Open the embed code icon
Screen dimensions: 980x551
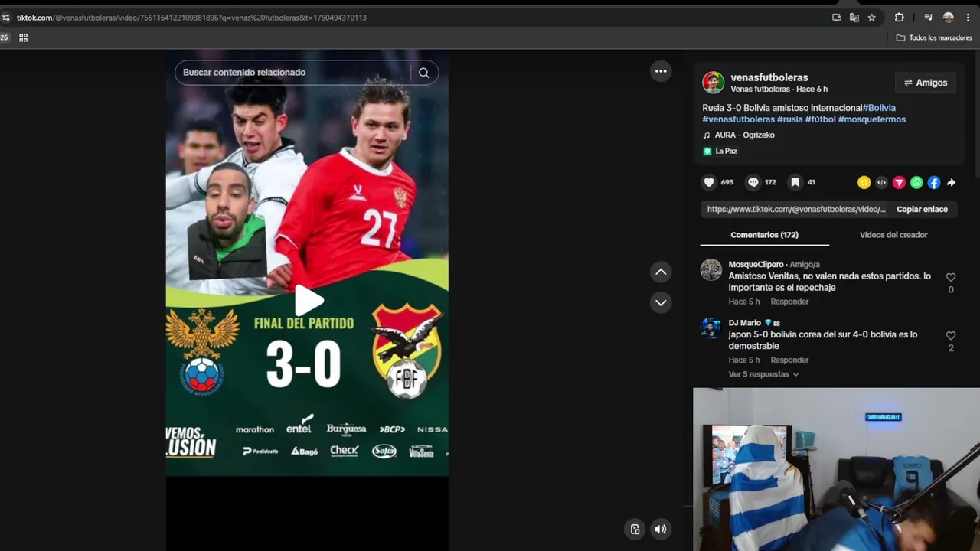[x=881, y=182]
